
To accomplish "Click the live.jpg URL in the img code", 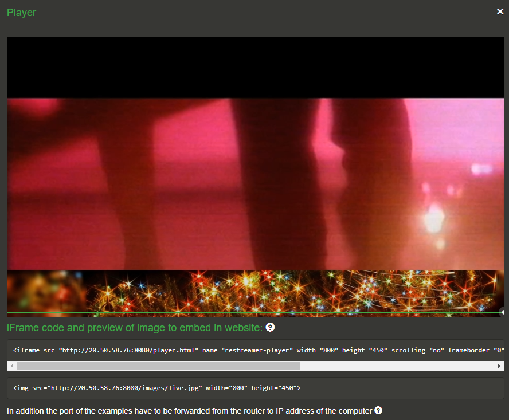I will click(125, 388).
